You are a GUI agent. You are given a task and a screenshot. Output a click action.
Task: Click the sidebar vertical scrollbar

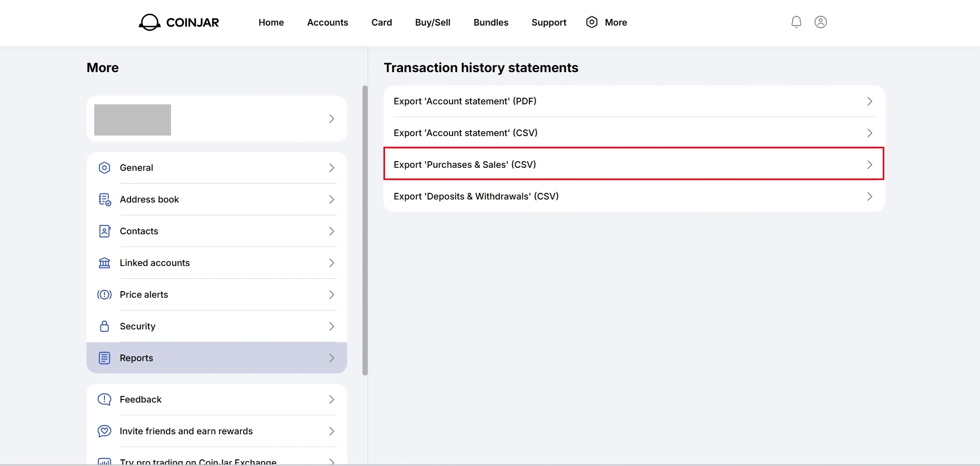pyautogui.click(x=365, y=230)
